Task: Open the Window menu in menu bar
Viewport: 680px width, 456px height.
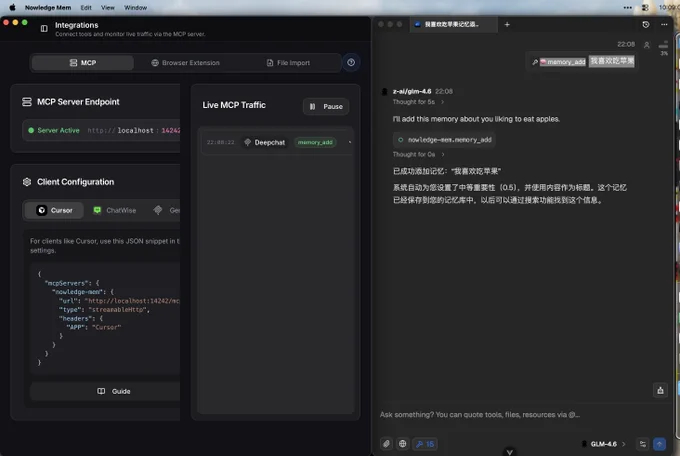Action: [x=135, y=7]
